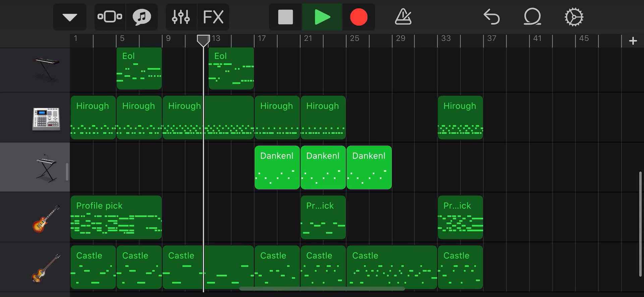Click bar 45 on the ruler
The image size is (644, 297).
coord(584,38)
